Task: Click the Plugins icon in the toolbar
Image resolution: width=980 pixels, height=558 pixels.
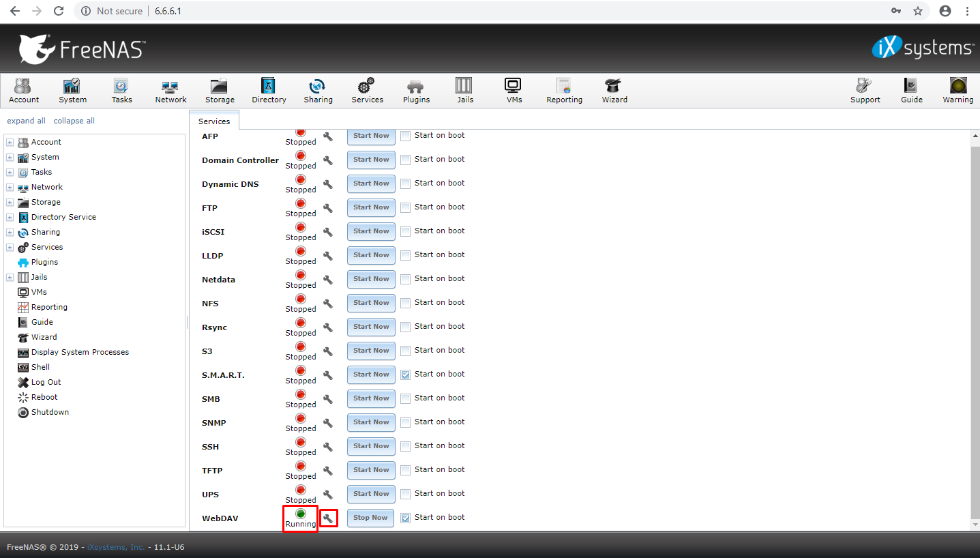Action: [415, 89]
